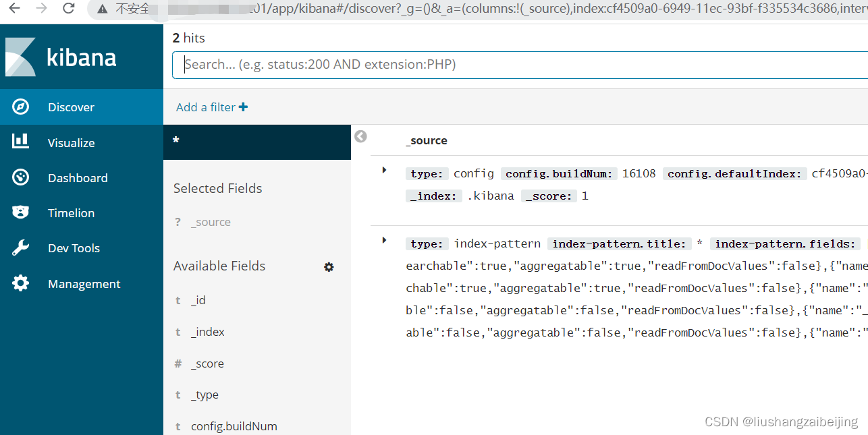Open the Discover page
The height and width of the screenshot is (435, 868).
click(x=82, y=107)
